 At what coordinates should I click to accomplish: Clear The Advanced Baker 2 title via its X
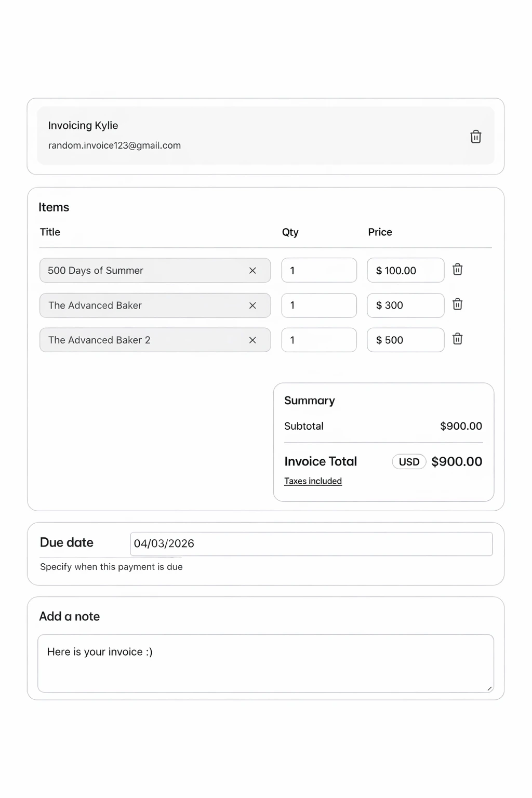253,340
